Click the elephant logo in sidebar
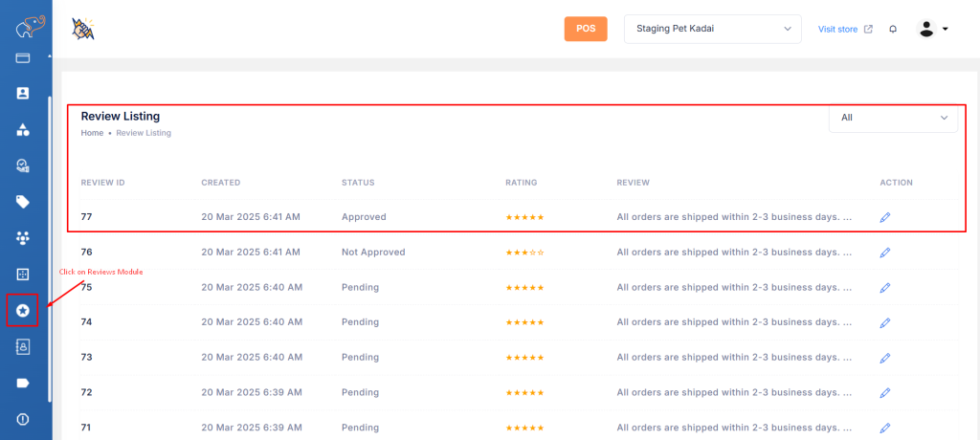 tap(26, 29)
